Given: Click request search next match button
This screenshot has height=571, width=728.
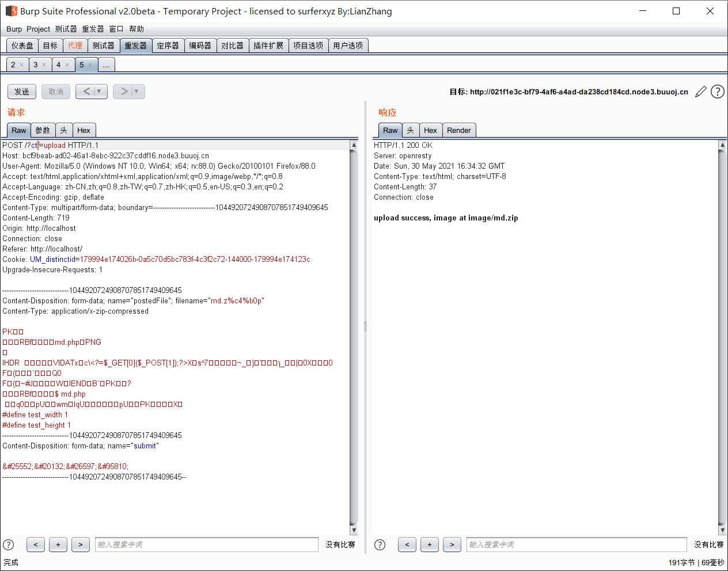Looking at the screenshot, I should (x=81, y=545).
